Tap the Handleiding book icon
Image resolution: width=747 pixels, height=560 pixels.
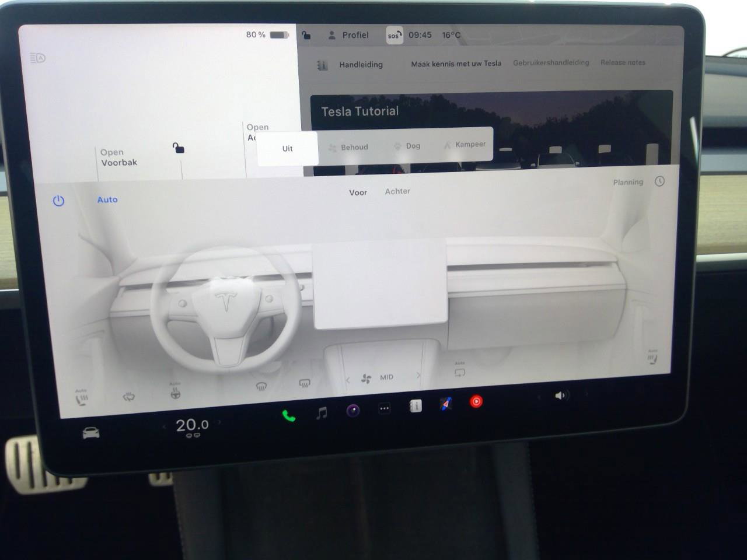point(322,65)
